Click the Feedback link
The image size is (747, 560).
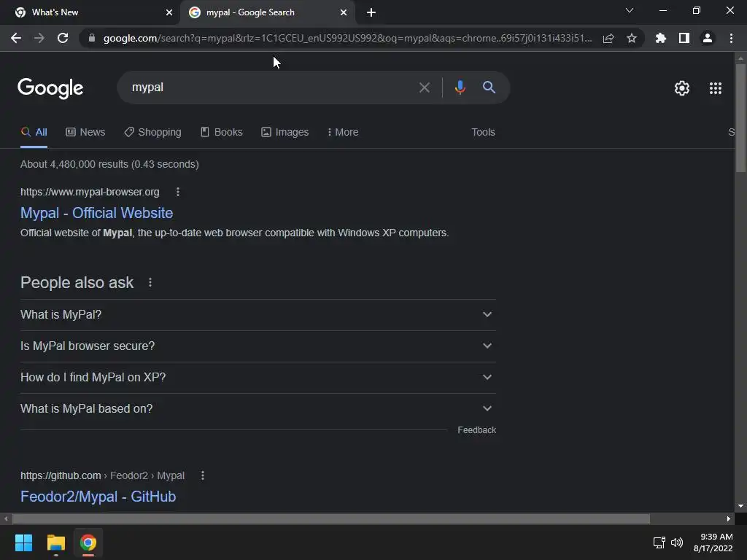[476, 430]
